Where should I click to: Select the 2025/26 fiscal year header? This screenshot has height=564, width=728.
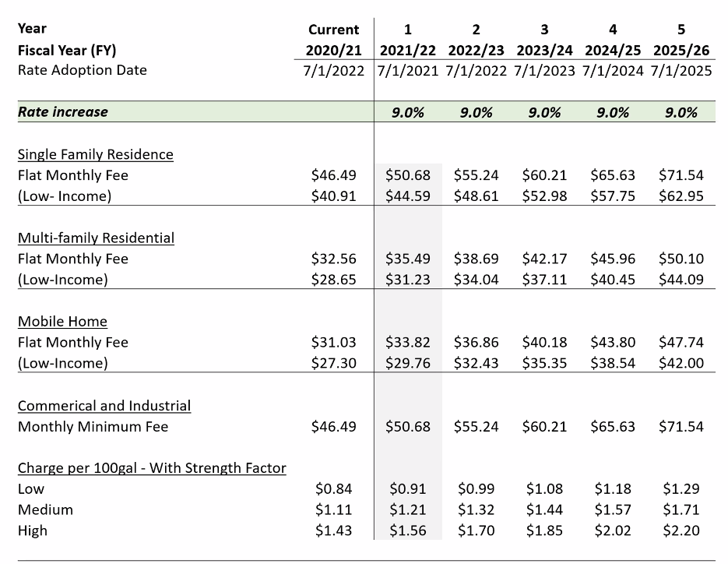coord(681,50)
